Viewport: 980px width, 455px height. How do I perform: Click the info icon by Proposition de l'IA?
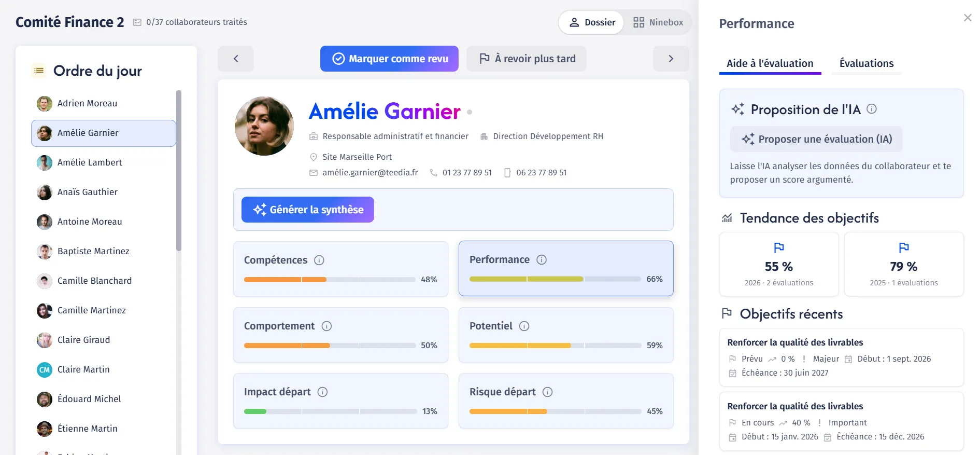click(872, 109)
